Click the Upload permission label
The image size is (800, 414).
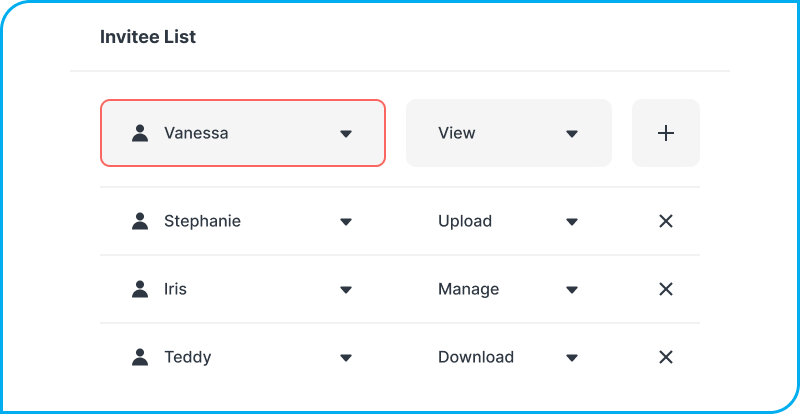click(x=465, y=221)
